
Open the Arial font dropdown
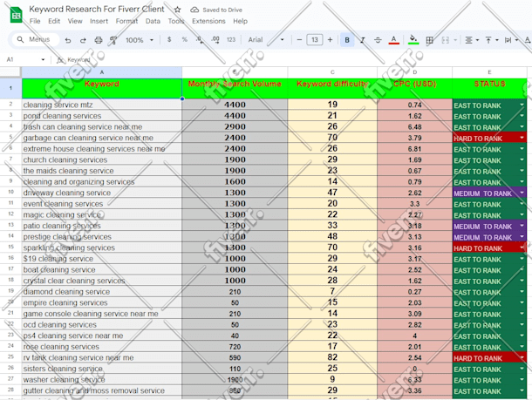click(x=266, y=40)
